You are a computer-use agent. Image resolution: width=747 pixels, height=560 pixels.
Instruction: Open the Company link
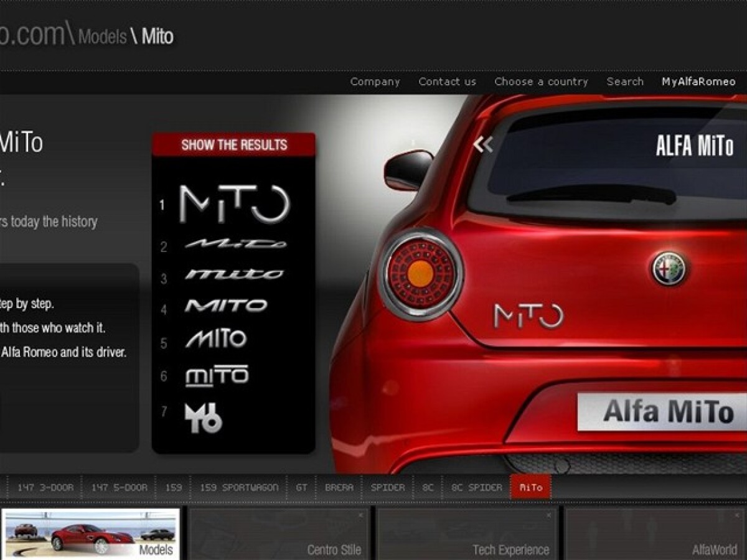(x=375, y=82)
